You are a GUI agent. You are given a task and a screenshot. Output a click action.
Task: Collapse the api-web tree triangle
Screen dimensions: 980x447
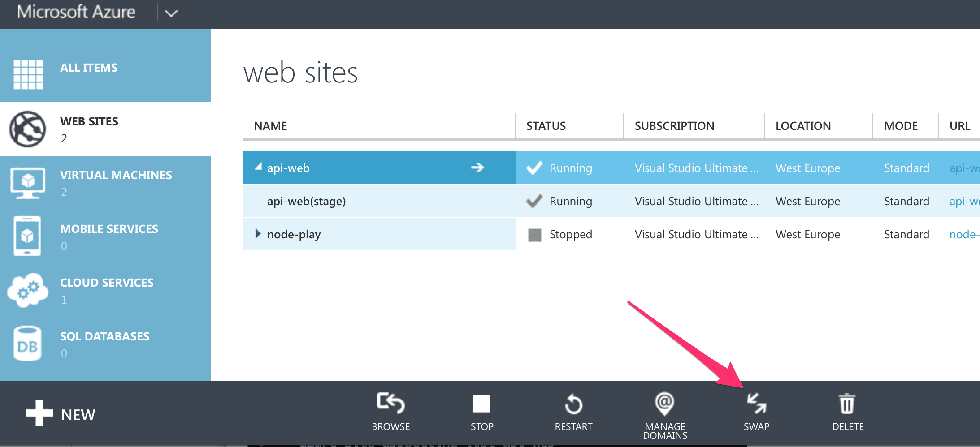click(258, 167)
